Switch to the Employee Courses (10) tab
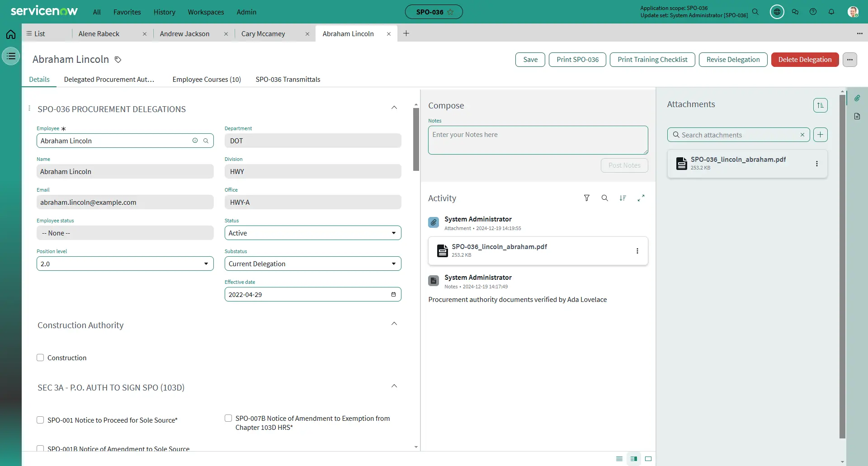This screenshot has width=868, height=466. (207, 80)
